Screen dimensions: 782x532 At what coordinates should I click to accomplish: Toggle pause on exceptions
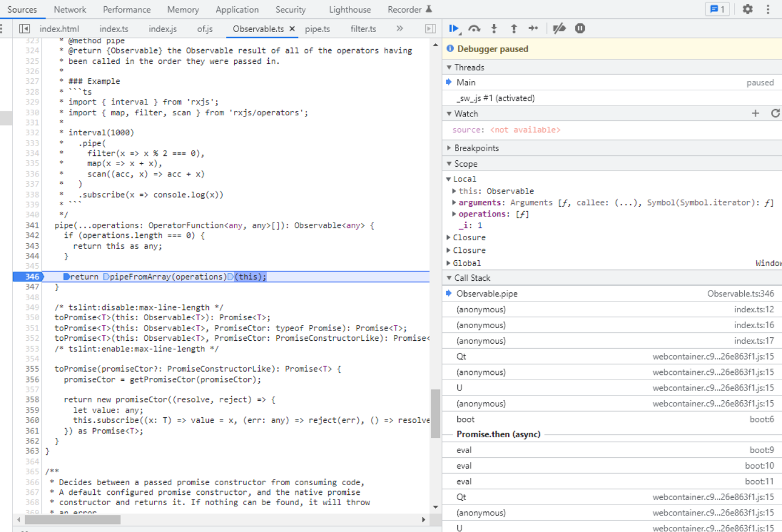click(x=580, y=29)
